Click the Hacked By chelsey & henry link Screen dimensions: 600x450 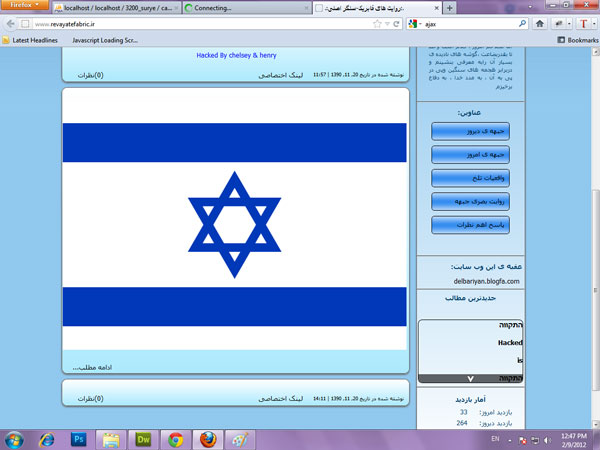coord(236,55)
